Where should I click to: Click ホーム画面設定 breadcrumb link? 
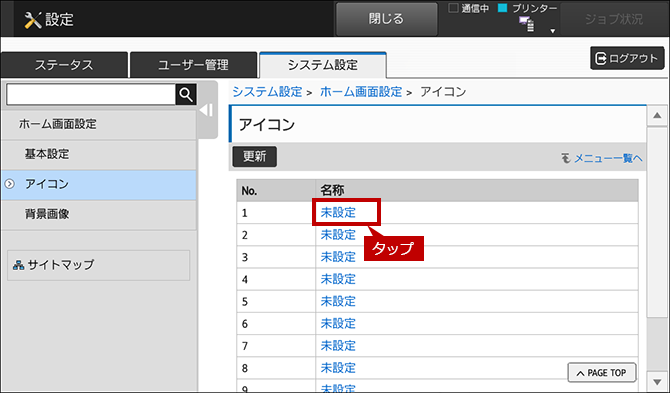point(361,92)
